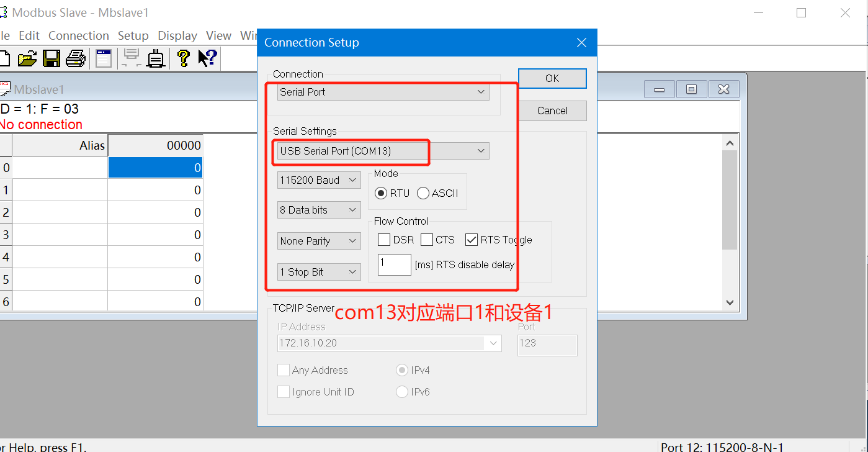Select the ASCII mode radio button
This screenshot has height=452, width=868.
click(424, 193)
